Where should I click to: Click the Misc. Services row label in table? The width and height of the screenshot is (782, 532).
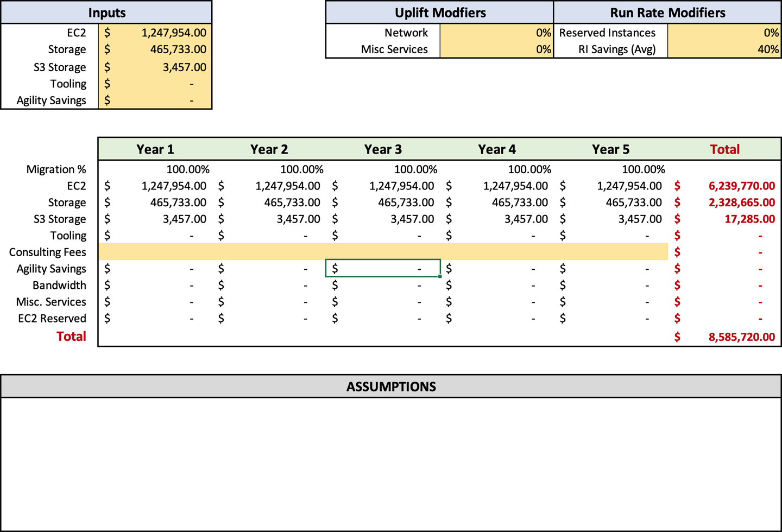point(51,302)
